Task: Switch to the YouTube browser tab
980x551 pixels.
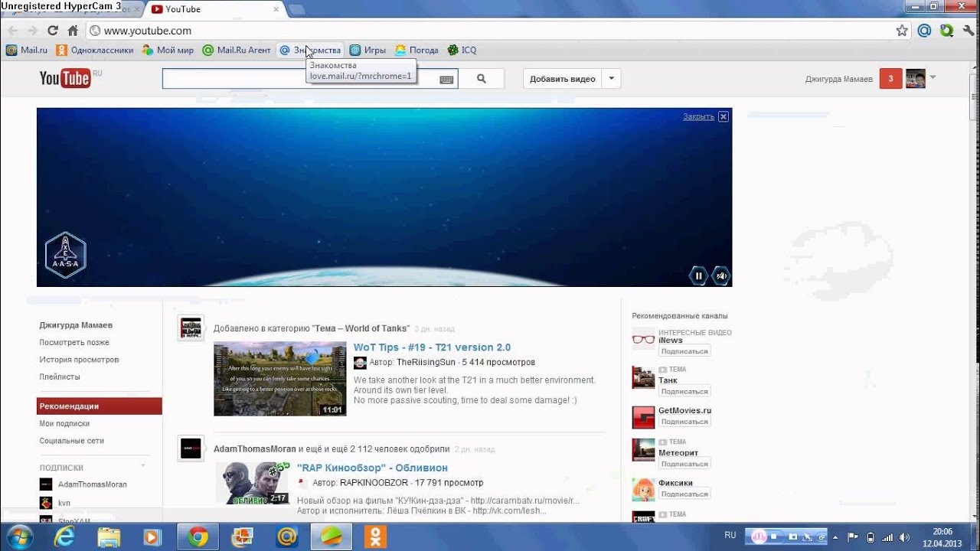Action: point(214,9)
